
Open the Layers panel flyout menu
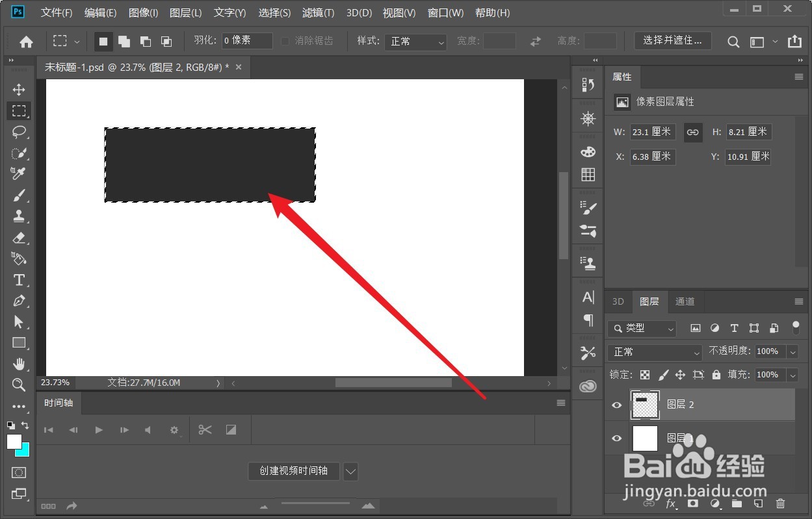[x=799, y=301]
